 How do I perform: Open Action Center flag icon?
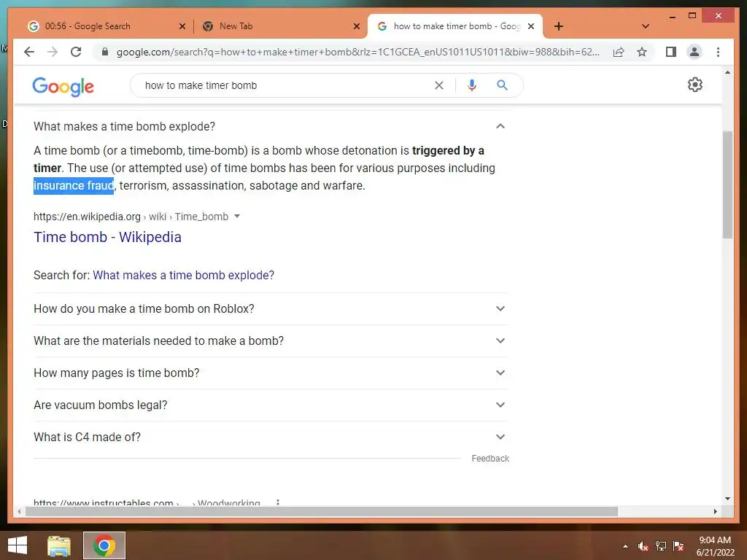678,546
